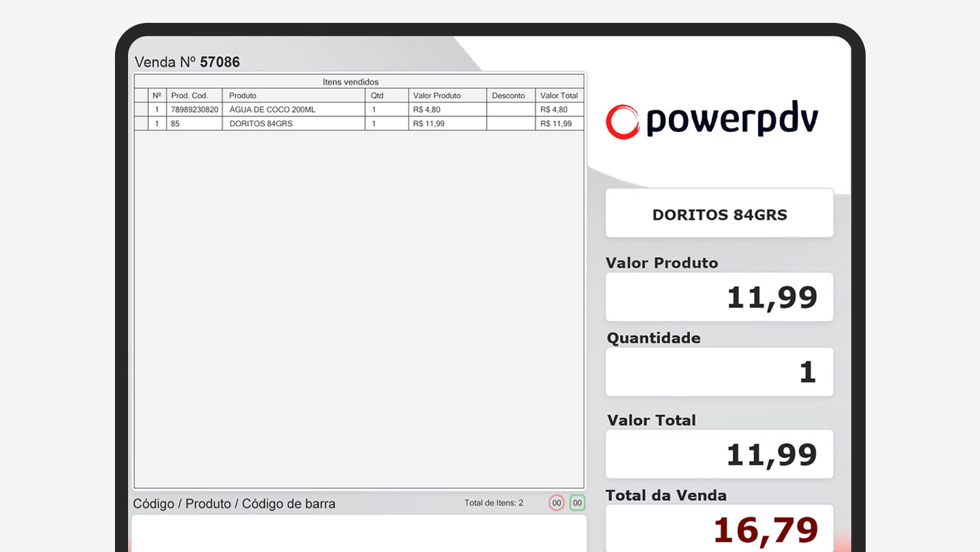Click the Quantidade field showing 1
Screen dimensions: 980x552
point(719,372)
